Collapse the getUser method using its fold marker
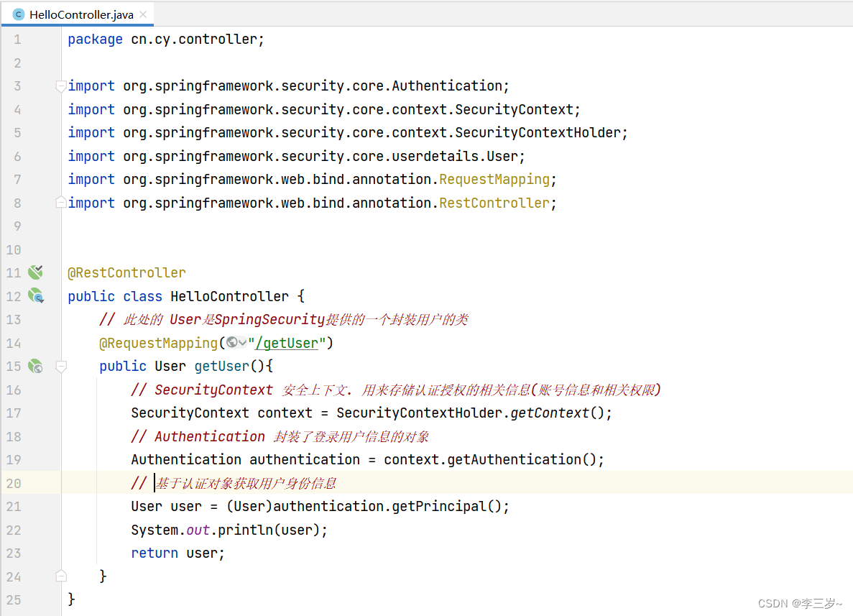853x616 pixels. click(x=61, y=367)
